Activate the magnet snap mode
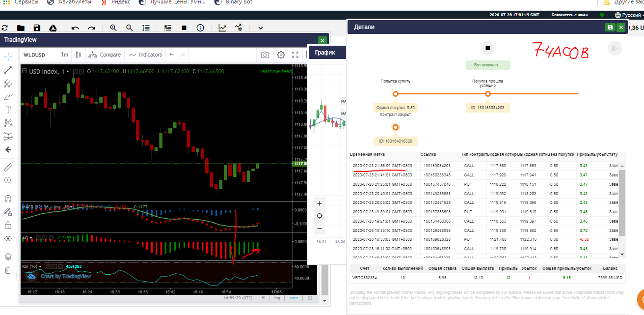The width and height of the screenshot is (644, 315). 8,199
